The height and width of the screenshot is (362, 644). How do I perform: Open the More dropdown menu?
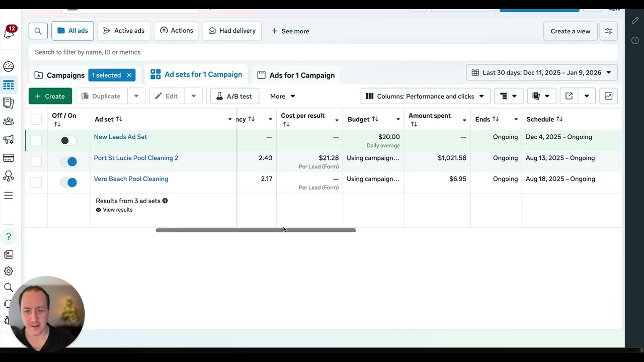283,96
